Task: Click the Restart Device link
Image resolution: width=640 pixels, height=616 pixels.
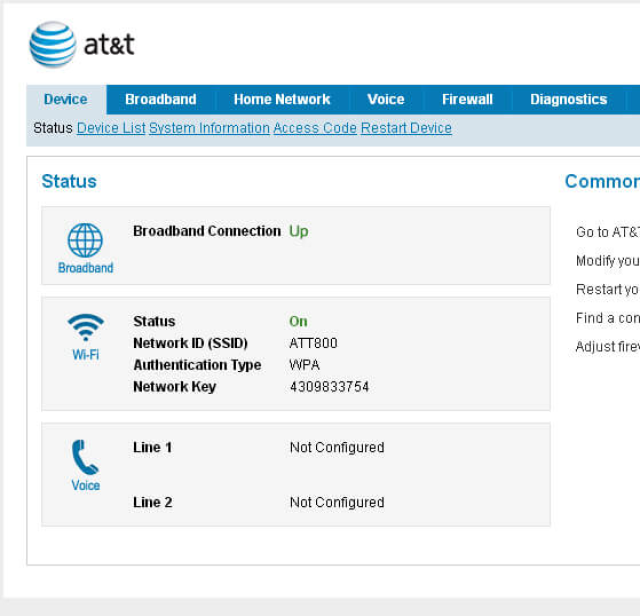Action: click(406, 128)
